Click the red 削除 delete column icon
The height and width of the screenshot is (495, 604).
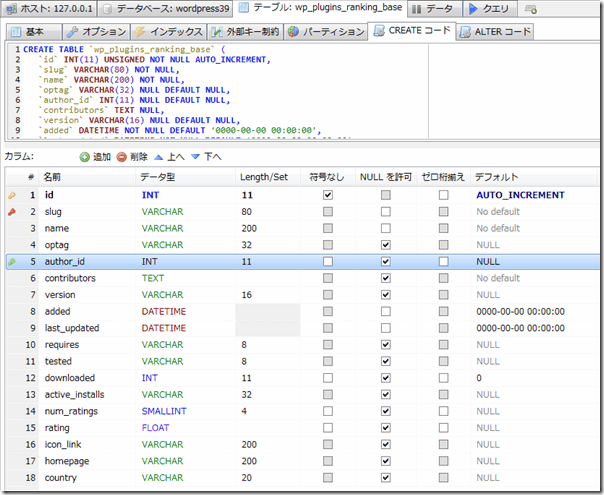(x=122, y=157)
